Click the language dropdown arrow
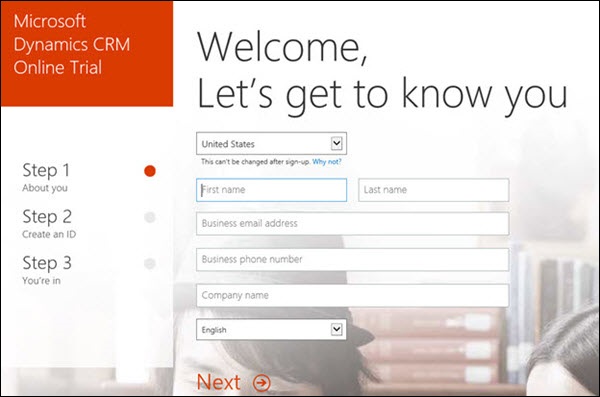 click(x=336, y=329)
